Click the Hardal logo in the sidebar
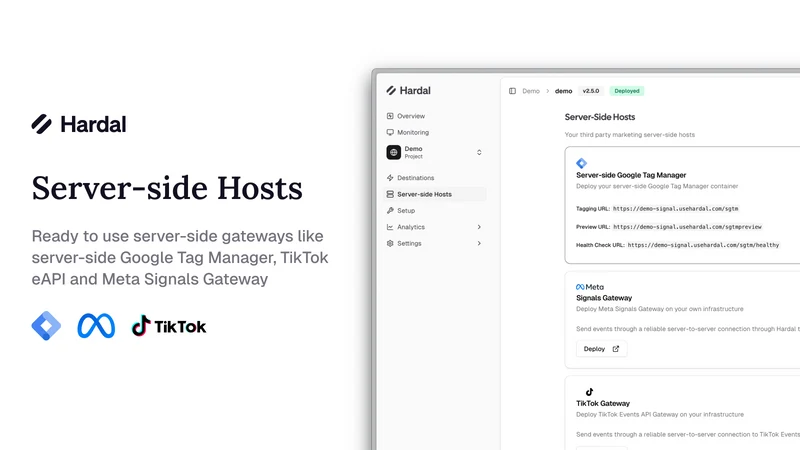The width and height of the screenshot is (800, 450). click(409, 90)
